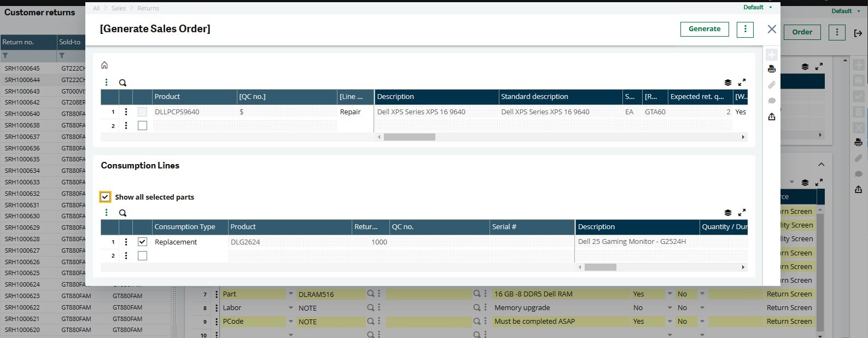The height and width of the screenshot is (338, 868).
Task: Maximize the Consumption Lines grid
Action: point(742,213)
